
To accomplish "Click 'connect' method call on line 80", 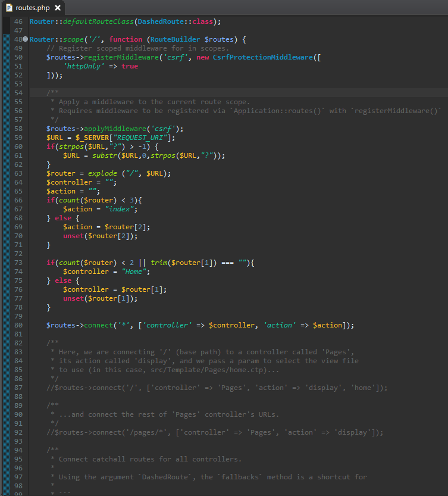I will pyautogui.click(x=98, y=325).
